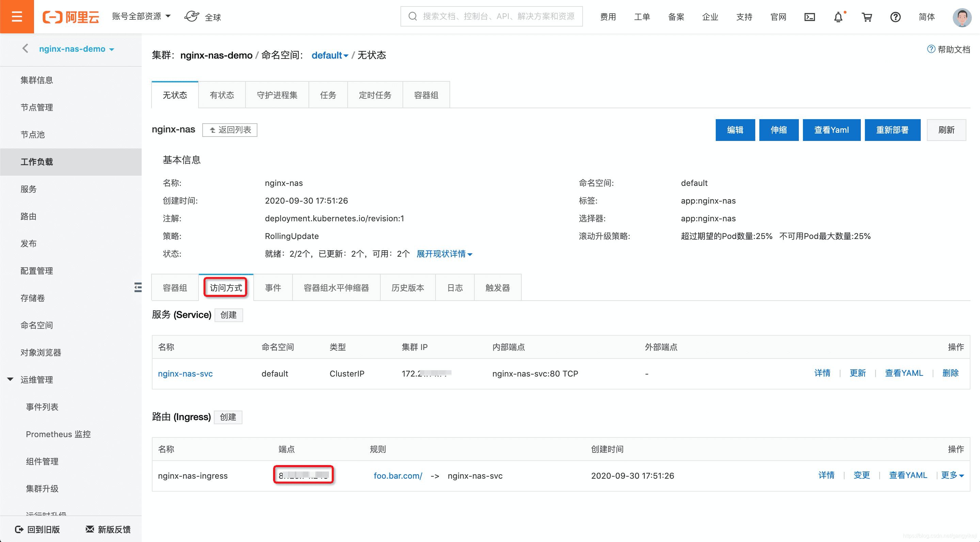Click the 查看Yaml button
The height and width of the screenshot is (542, 980).
coord(831,130)
